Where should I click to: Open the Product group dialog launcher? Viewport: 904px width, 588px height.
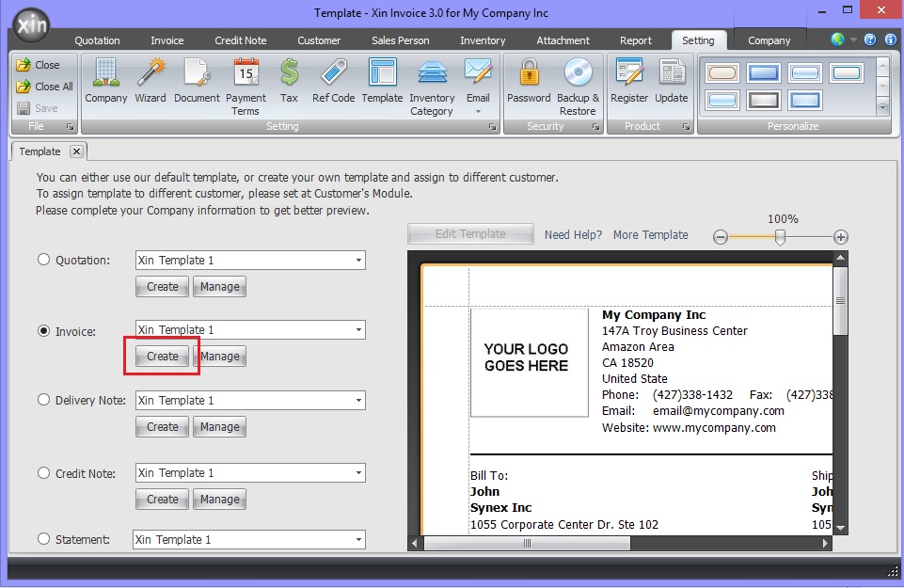click(x=686, y=126)
